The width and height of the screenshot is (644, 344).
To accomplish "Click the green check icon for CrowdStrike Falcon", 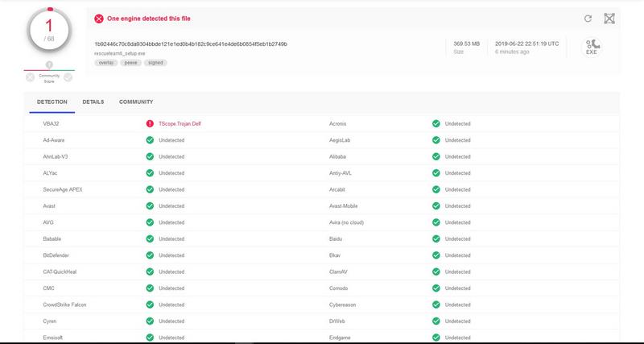I will tap(150, 305).
